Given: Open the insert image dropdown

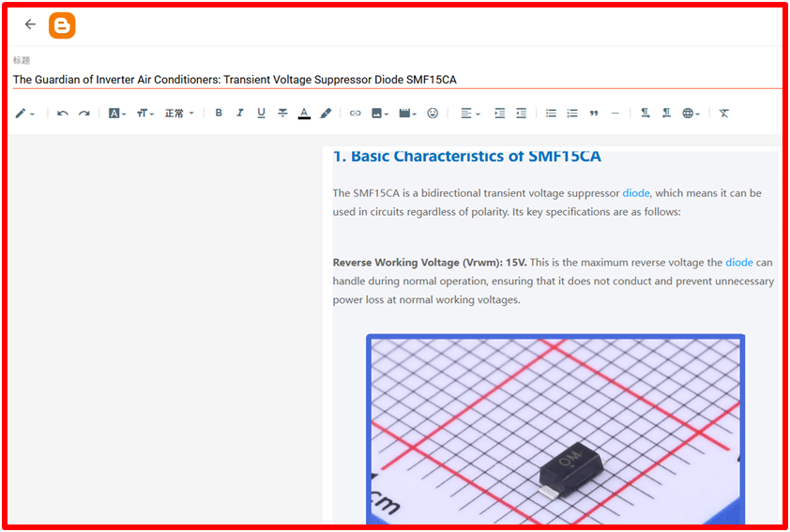Looking at the screenshot, I should pos(380,114).
